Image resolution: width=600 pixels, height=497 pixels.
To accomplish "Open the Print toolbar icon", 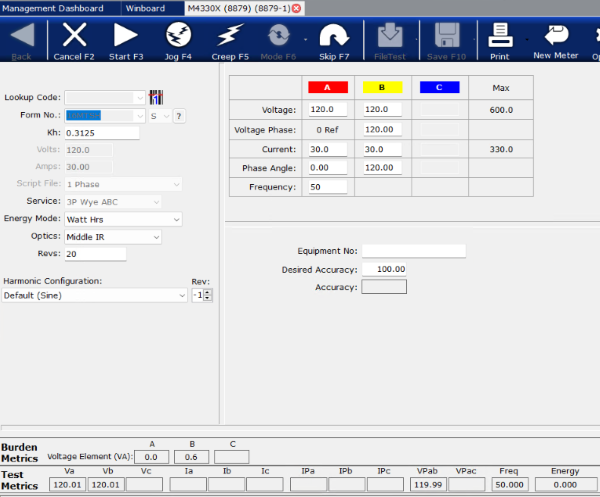I will [499, 36].
